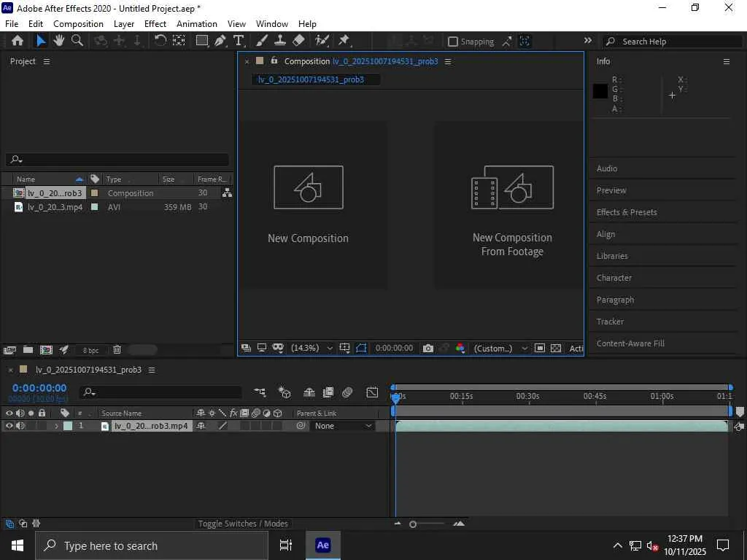Select the Zoom magnifier tool
Image resolution: width=747 pixels, height=560 pixels.
pyautogui.click(x=77, y=41)
